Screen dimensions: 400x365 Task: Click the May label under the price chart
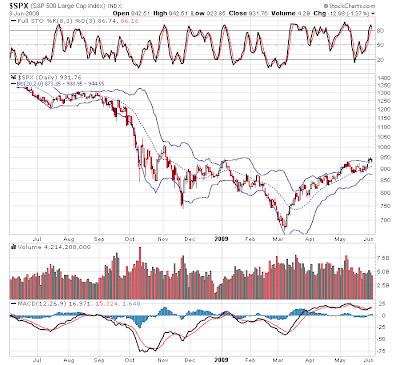(x=340, y=239)
